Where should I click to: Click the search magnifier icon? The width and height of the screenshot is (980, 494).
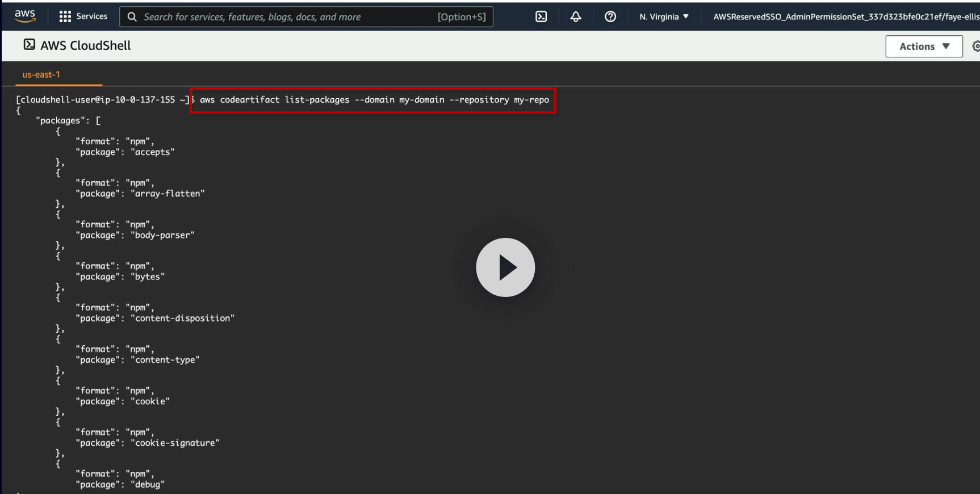(132, 17)
